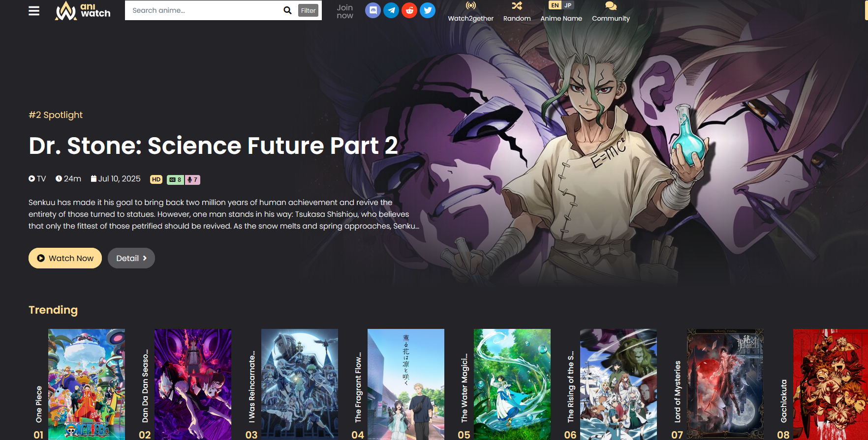
Task: Click the 'Trending' section heading
Action: [53, 310]
